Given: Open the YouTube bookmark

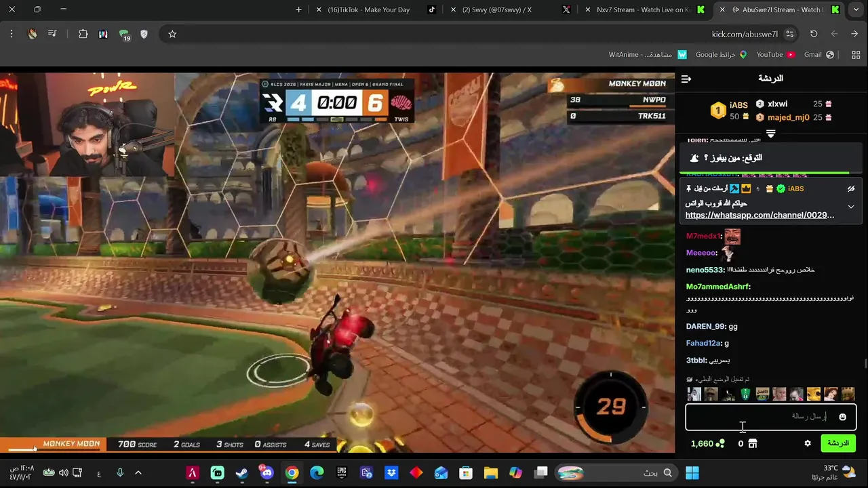Looking at the screenshot, I should (x=775, y=54).
